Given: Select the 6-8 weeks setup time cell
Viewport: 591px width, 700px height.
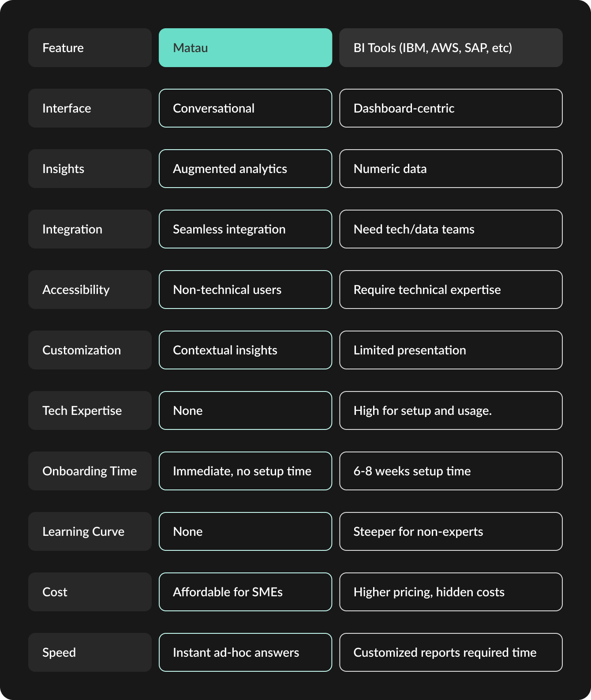Looking at the screenshot, I should 451,471.
